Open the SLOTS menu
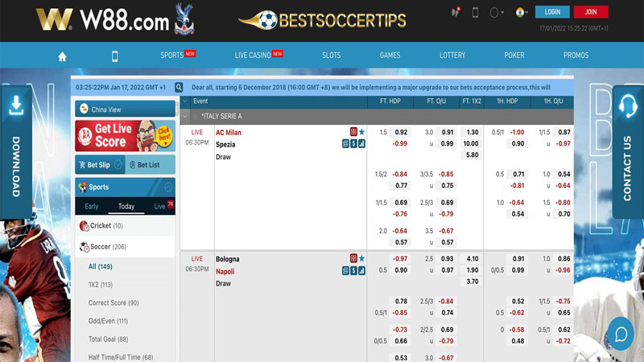 [x=331, y=55]
